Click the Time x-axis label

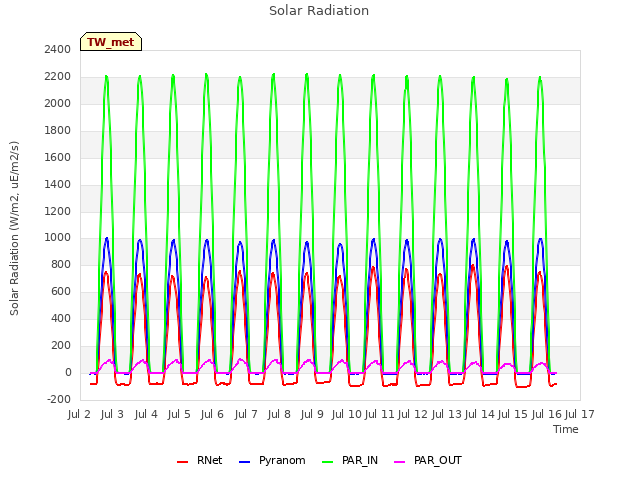tap(566, 429)
